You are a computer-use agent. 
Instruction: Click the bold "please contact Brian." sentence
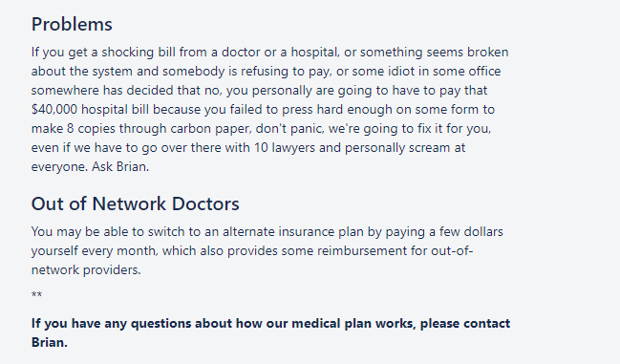point(271,332)
